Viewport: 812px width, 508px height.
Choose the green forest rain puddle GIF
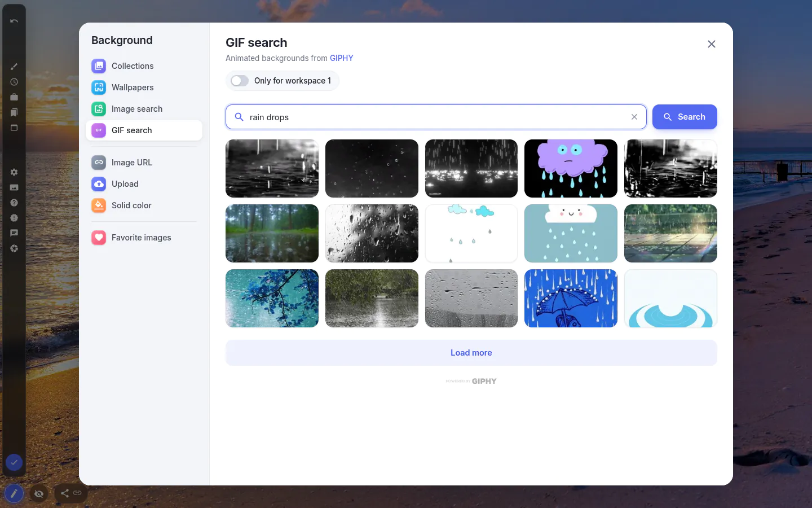pos(272,233)
